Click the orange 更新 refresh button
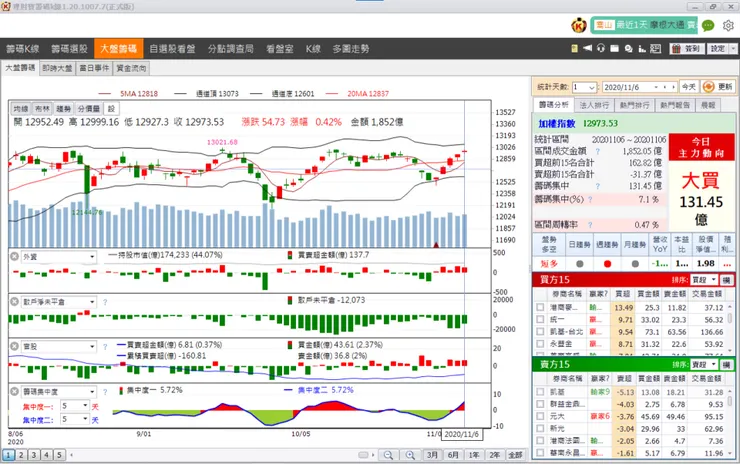 point(718,87)
